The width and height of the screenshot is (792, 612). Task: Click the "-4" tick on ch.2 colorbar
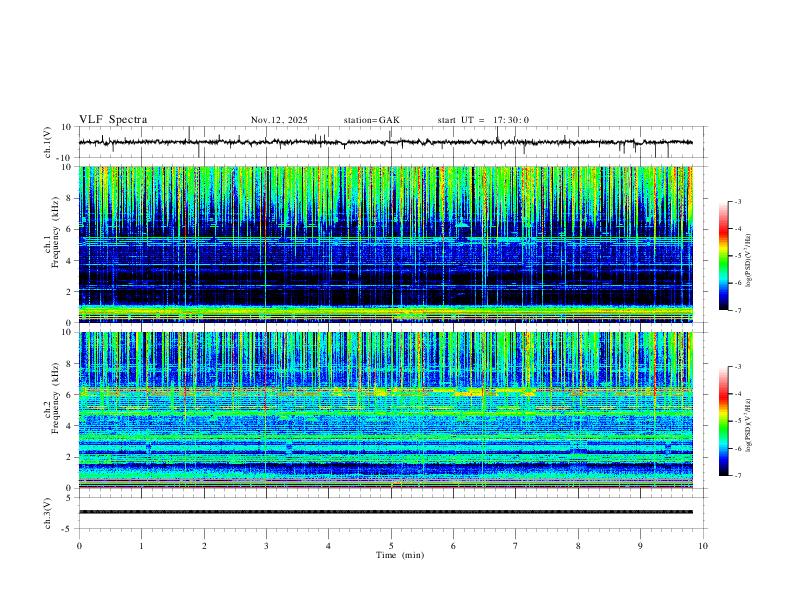[737, 394]
